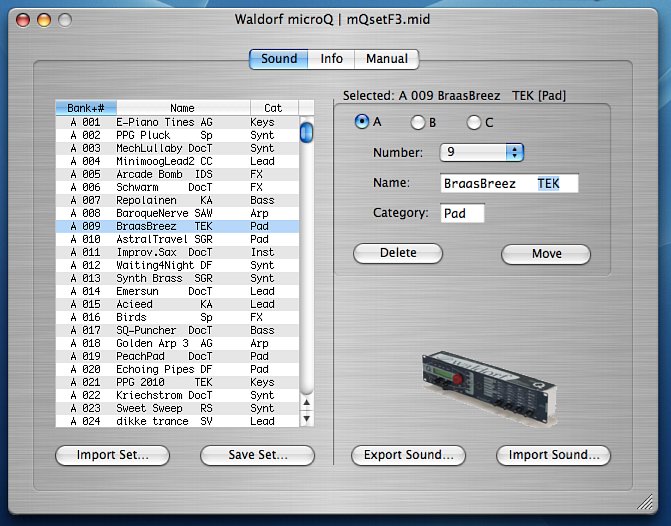Click the window resize grip icon

pyautogui.click(x=645, y=502)
